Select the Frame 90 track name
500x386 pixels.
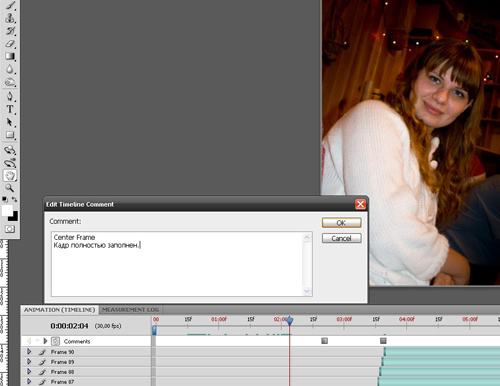[62, 352]
